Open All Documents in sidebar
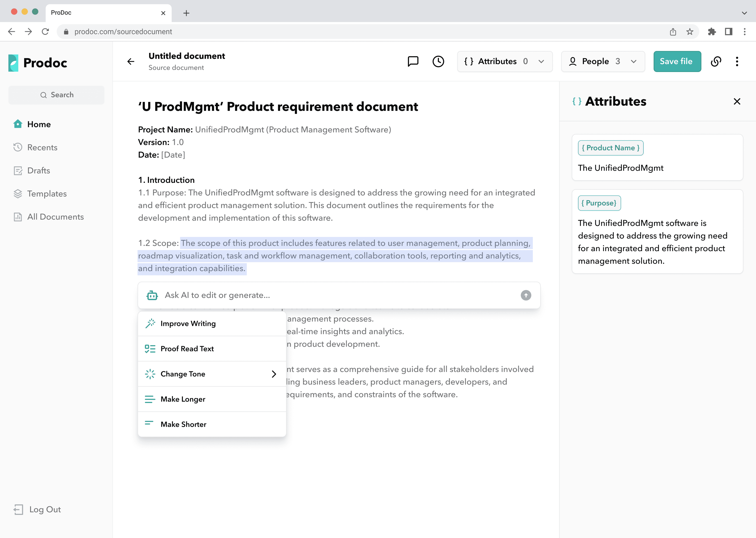This screenshot has width=756, height=538. [49, 217]
